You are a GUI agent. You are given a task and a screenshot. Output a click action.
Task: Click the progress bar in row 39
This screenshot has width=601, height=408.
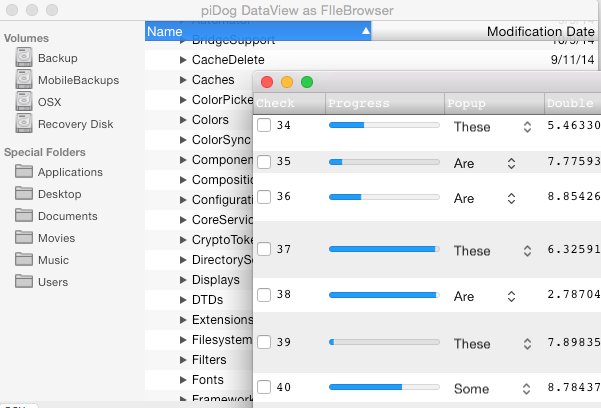(384, 342)
